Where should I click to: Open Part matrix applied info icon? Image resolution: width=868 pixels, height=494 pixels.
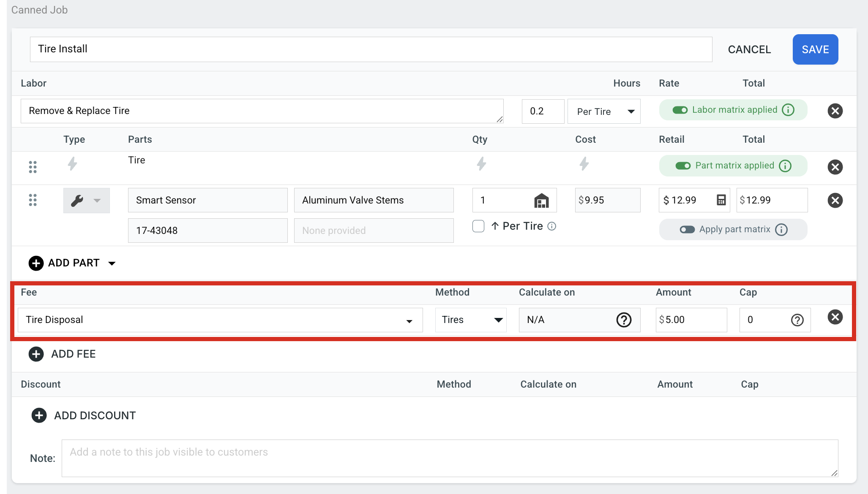(785, 166)
